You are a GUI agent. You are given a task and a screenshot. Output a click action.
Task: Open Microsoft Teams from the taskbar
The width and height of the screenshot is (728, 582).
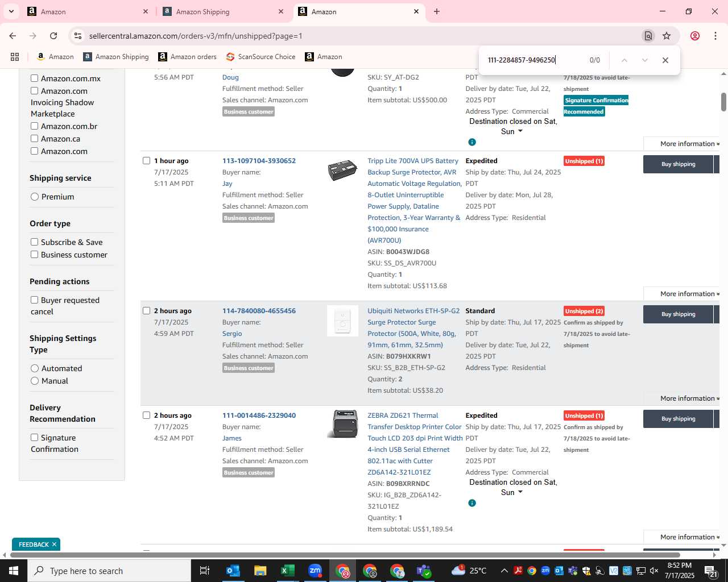coord(424,571)
